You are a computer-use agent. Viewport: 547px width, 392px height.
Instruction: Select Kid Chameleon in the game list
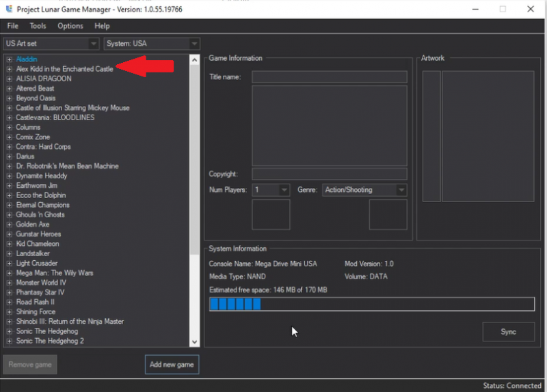pos(38,244)
